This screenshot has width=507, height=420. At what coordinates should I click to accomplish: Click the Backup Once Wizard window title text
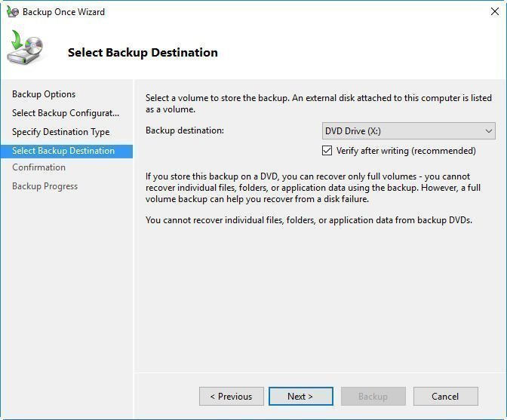tap(63, 12)
